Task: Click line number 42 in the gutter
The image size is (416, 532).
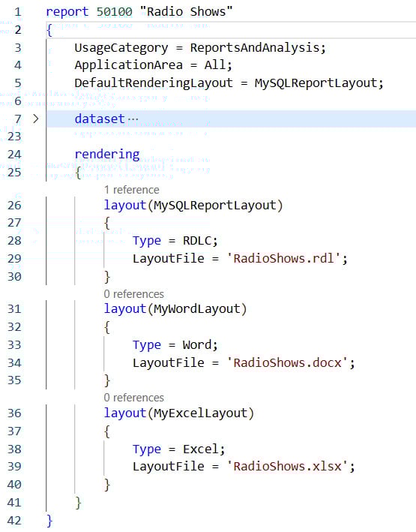Action: tap(14, 521)
